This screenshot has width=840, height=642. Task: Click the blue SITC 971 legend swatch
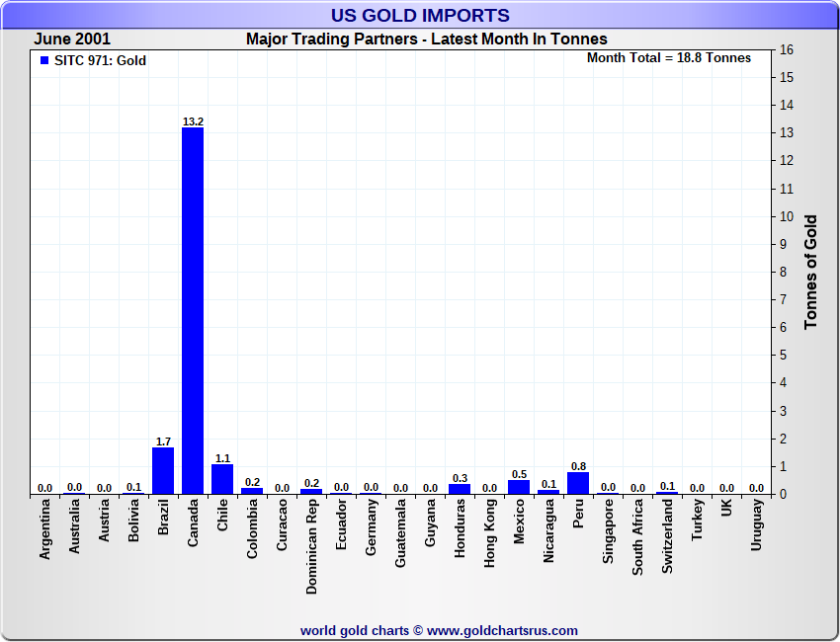(x=44, y=61)
